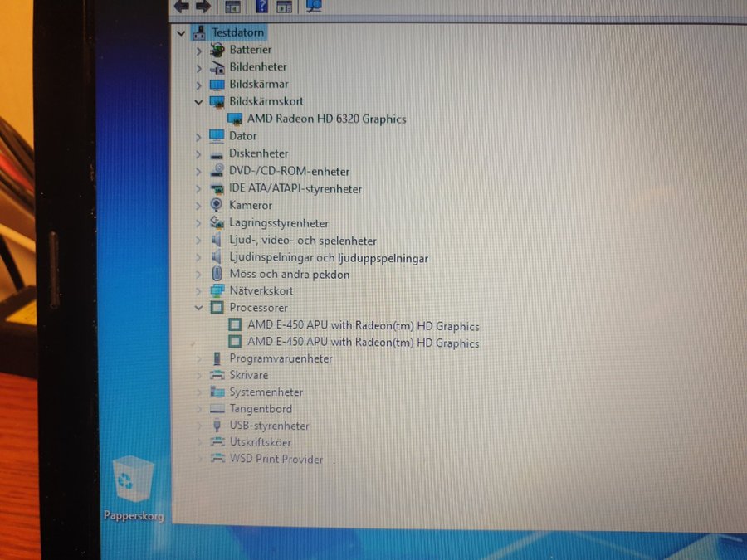Viewport: 747px width, 560px height.
Task: Expand the Lagringsstyrenheter category
Action: [x=198, y=223]
